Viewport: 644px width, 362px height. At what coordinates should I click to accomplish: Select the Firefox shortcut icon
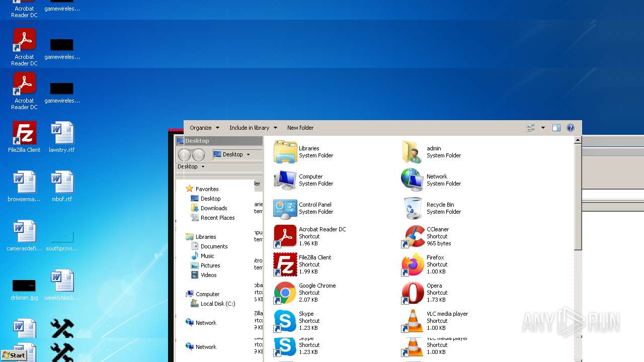[413, 264]
